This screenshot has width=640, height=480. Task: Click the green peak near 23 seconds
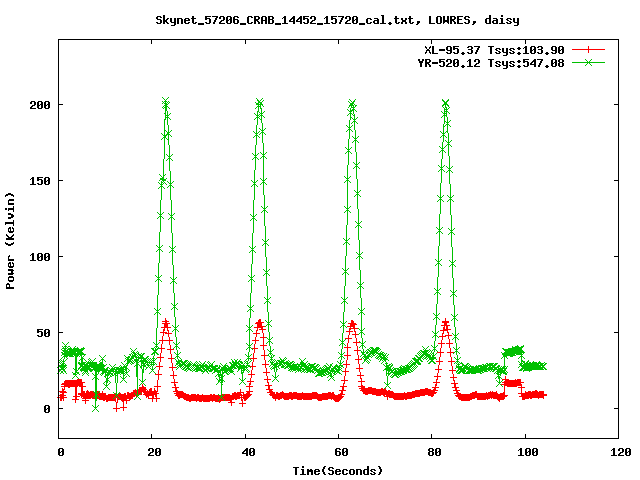click(165, 101)
